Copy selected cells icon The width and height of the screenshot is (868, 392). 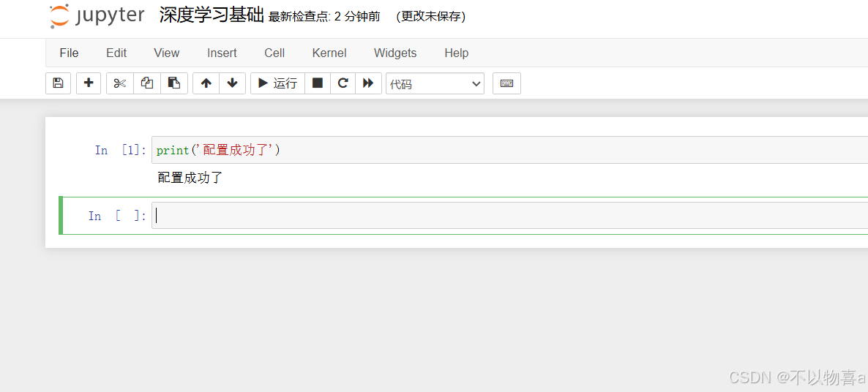pyautogui.click(x=146, y=83)
